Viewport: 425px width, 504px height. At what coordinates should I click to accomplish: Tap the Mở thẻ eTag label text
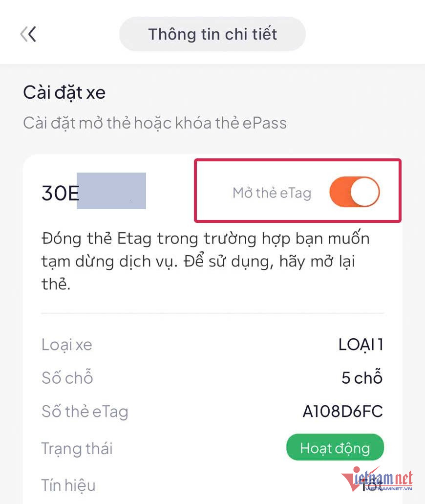click(272, 192)
